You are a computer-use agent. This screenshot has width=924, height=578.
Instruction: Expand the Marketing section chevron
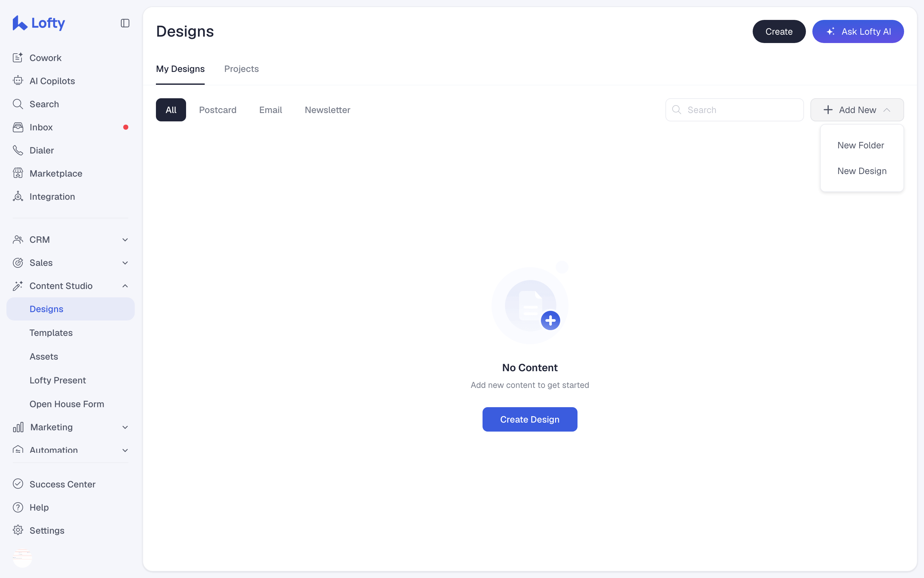(x=125, y=427)
